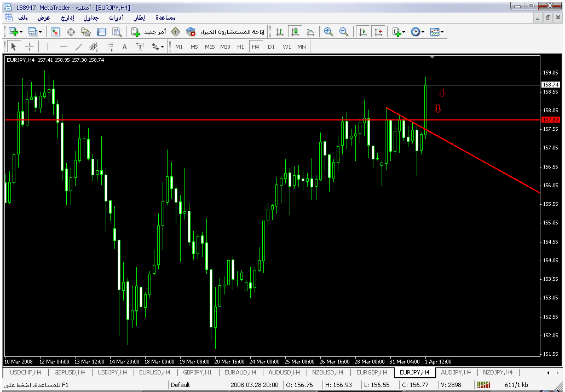Open the Navigator folder-star icon

[x=86, y=32]
